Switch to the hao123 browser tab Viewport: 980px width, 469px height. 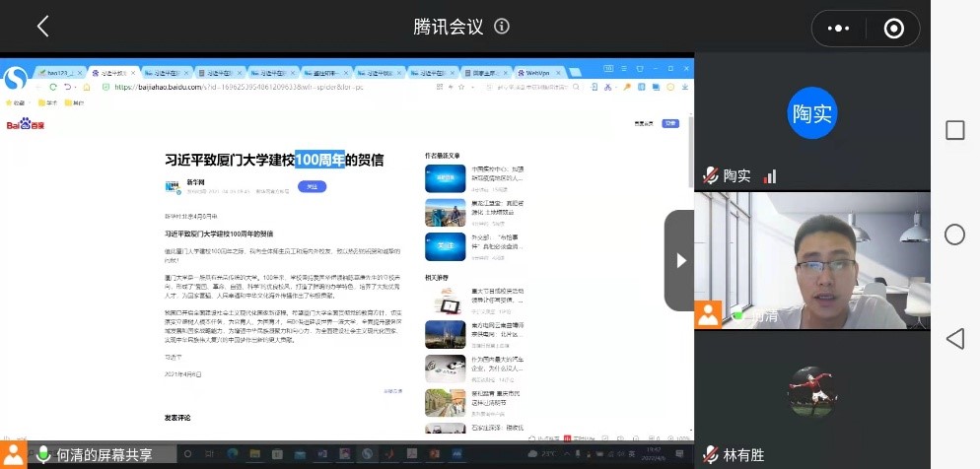(60, 73)
